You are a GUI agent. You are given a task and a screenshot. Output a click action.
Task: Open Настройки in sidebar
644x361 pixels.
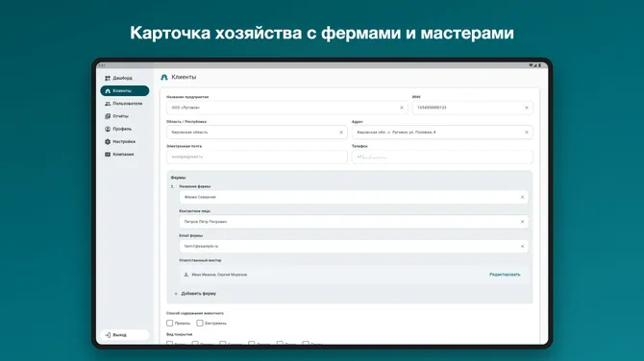click(124, 141)
